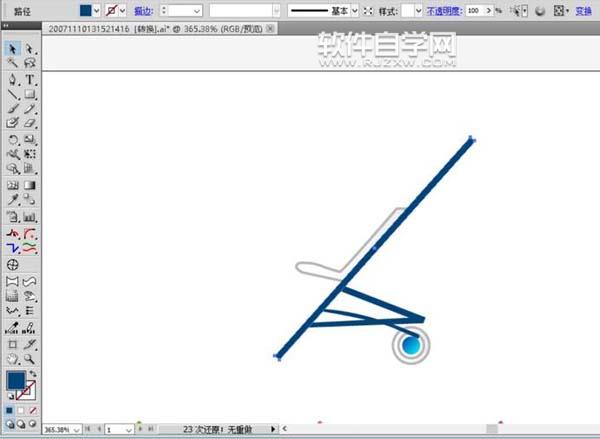Select the Shape Builder tool
The width and height of the screenshot is (600, 439).
click(13, 169)
